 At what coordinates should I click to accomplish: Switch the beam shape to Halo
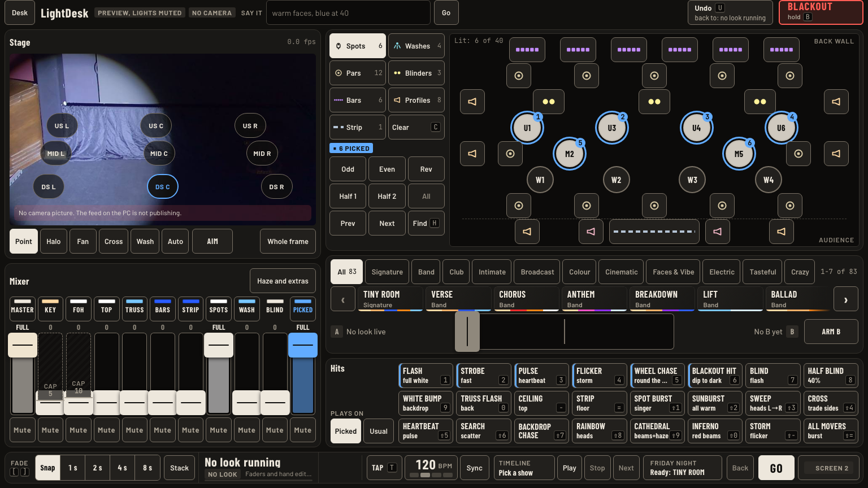tap(54, 241)
